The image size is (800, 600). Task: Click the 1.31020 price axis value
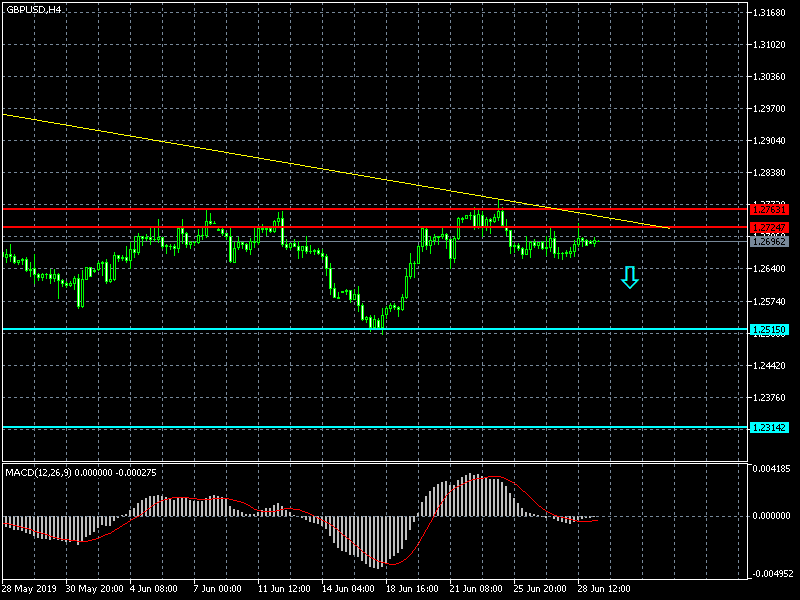click(769, 45)
